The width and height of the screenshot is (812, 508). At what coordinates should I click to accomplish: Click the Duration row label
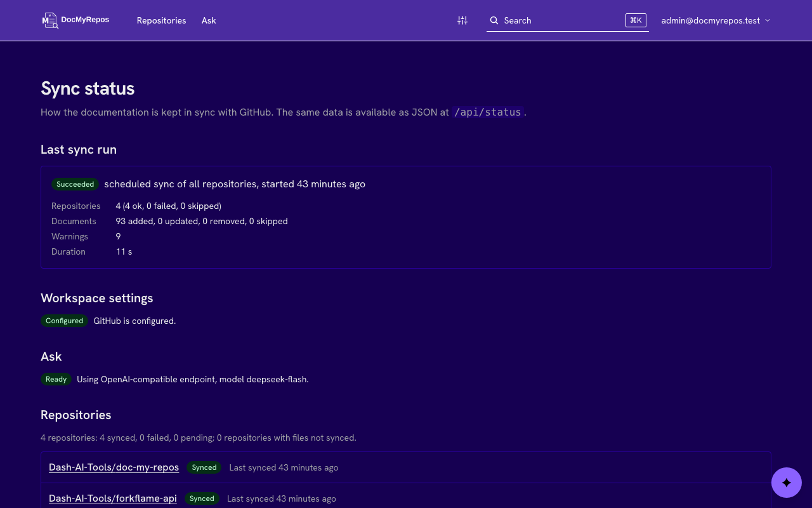click(69, 251)
